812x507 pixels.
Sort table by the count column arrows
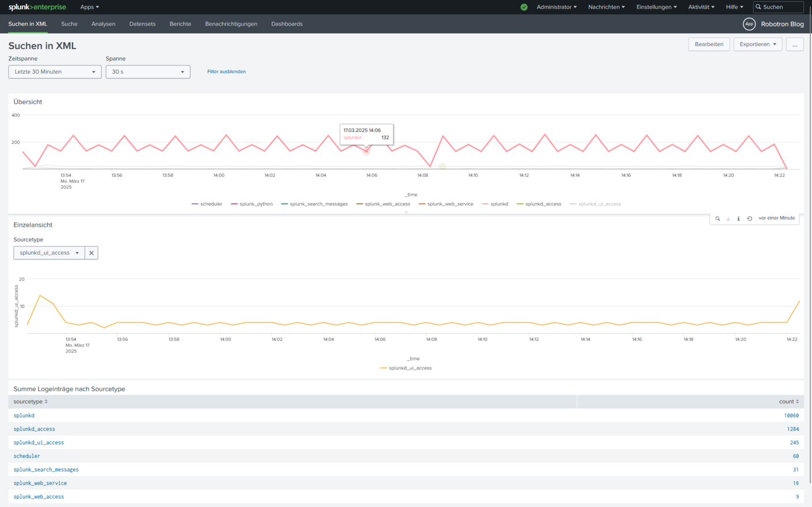(797, 402)
